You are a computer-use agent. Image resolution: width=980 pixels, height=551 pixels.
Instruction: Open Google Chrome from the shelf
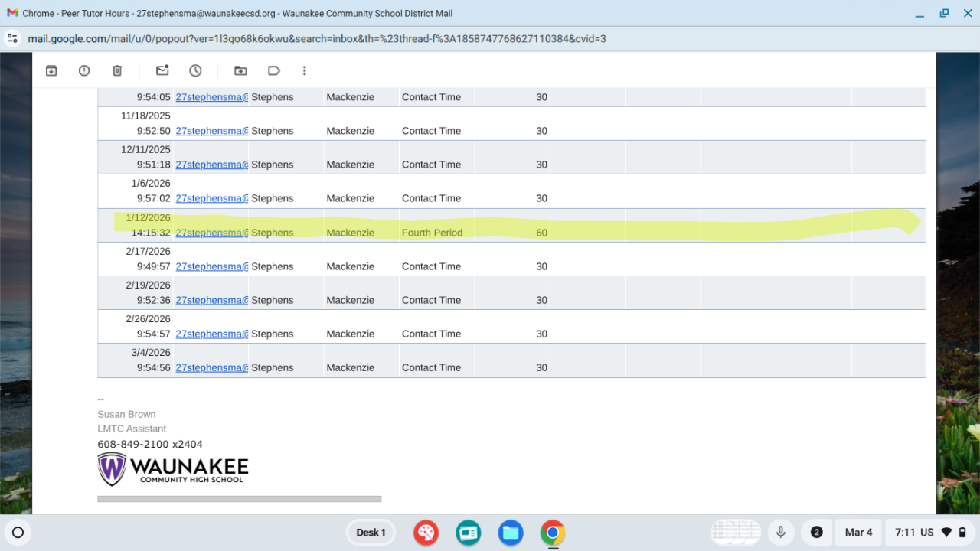click(x=552, y=533)
